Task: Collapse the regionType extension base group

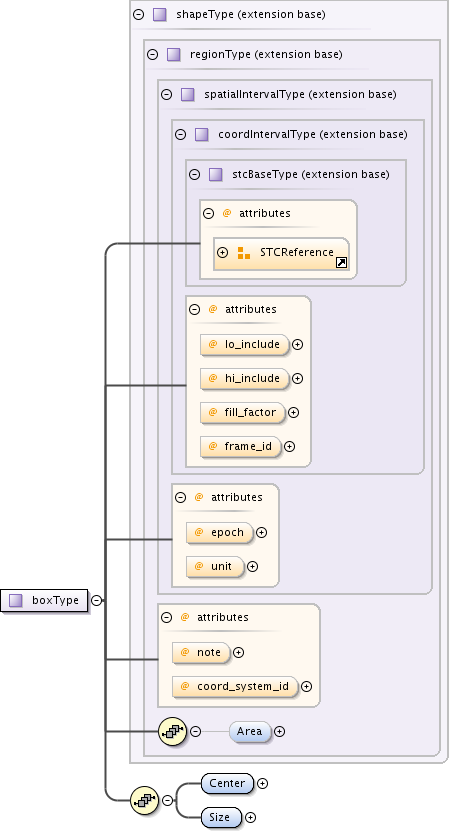Action: pyautogui.click(x=152, y=54)
